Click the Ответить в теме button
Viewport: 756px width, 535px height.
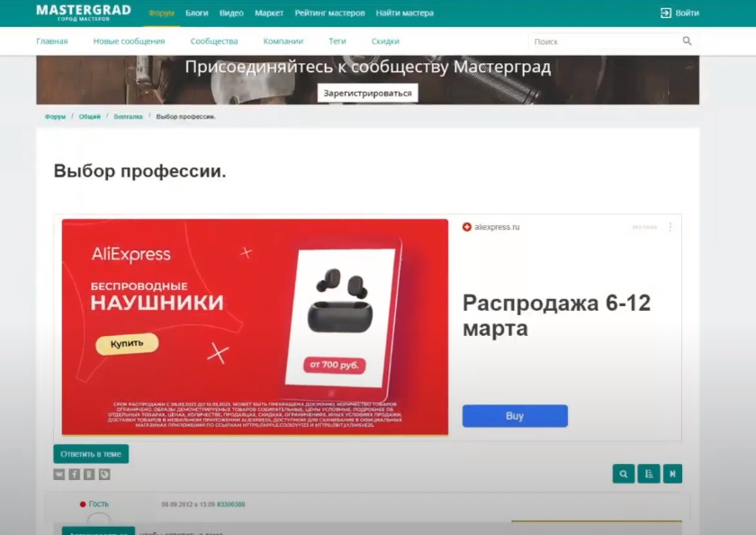(91, 454)
